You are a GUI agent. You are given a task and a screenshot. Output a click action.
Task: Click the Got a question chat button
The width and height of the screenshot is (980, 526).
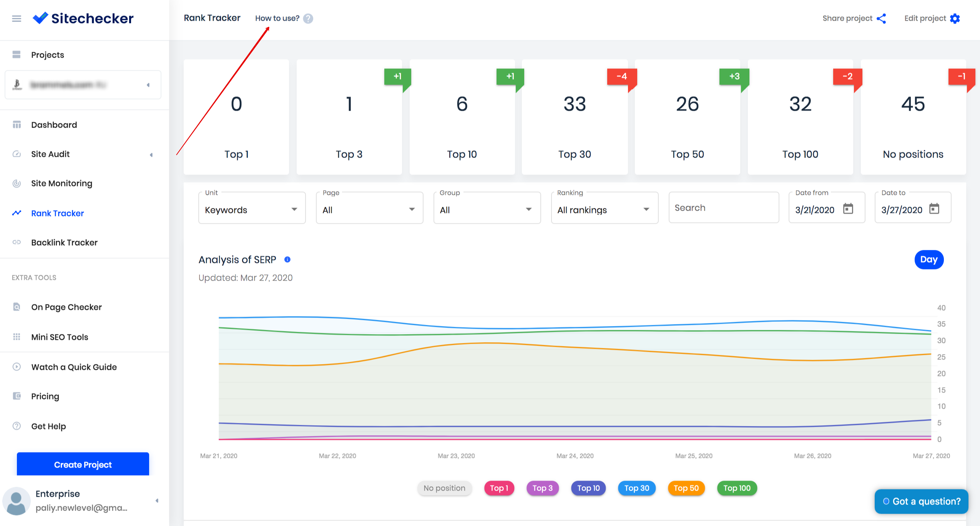921,501
